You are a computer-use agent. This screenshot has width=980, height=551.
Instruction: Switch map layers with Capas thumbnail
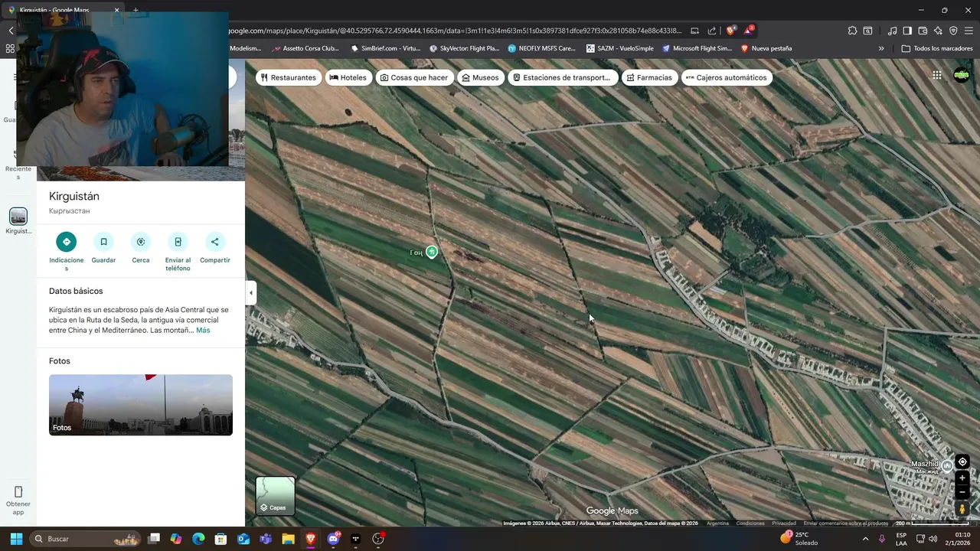(275, 495)
